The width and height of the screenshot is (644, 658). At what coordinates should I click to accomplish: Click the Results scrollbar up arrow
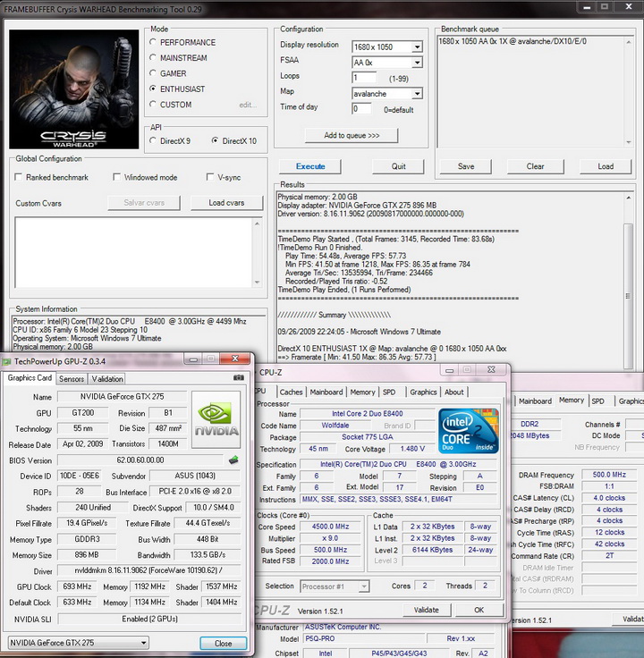pyautogui.click(x=628, y=198)
